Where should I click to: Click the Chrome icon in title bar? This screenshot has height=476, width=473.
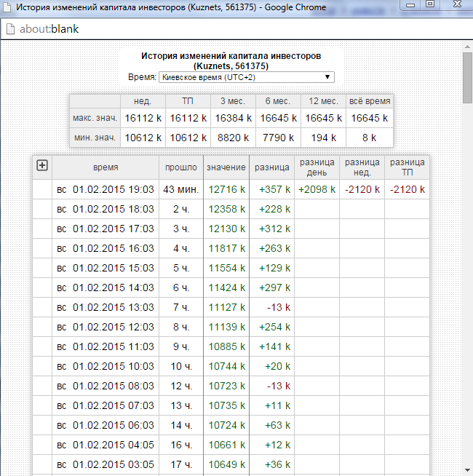pyautogui.click(x=7, y=7)
